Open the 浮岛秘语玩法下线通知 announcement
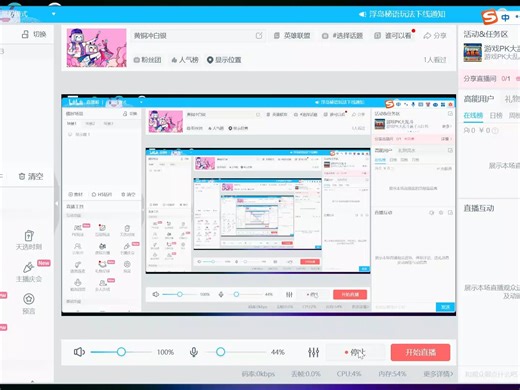Viewport: 520px width, 390px height. point(402,14)
